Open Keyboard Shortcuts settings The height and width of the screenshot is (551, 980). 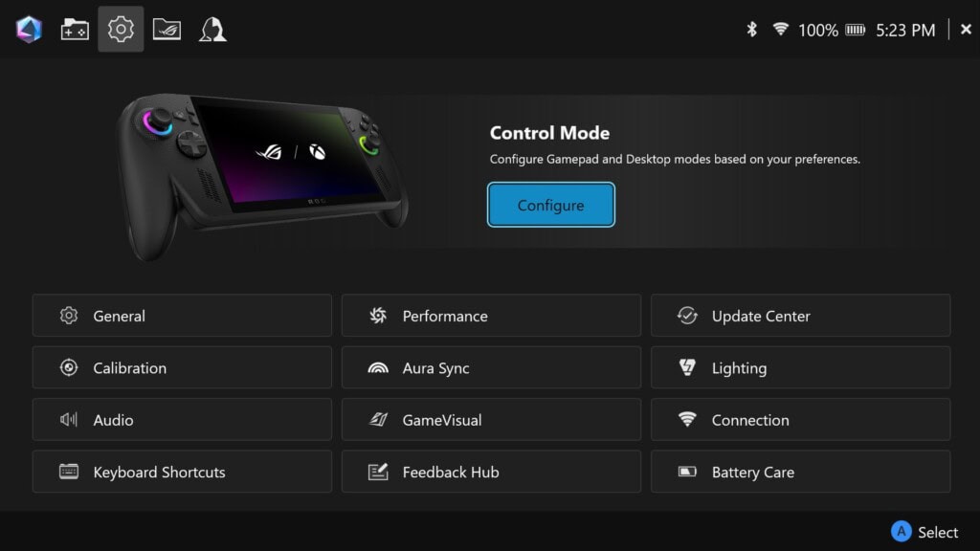pyautogui.click(x=182, y=472)
